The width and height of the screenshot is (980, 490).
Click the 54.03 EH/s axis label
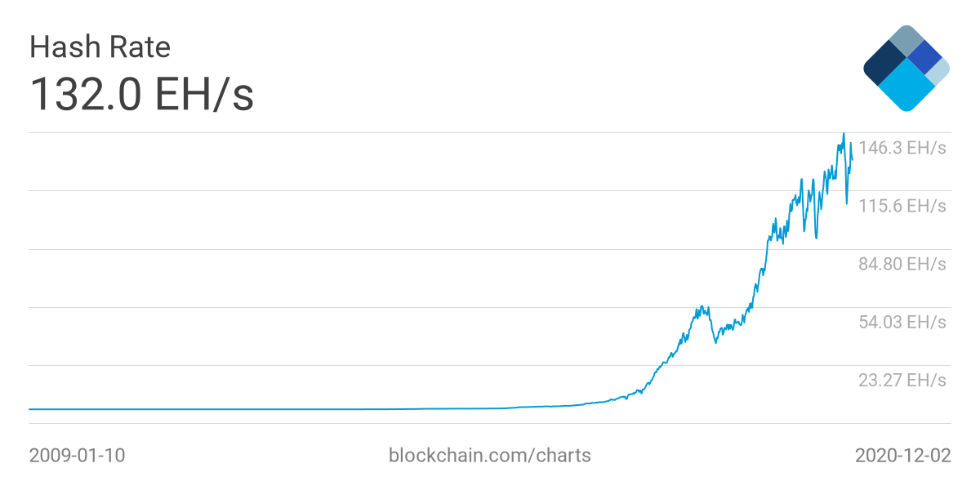902,322
